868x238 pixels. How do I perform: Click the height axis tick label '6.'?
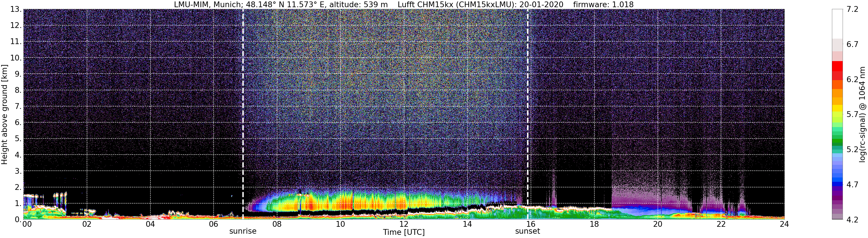click(18, 122)
